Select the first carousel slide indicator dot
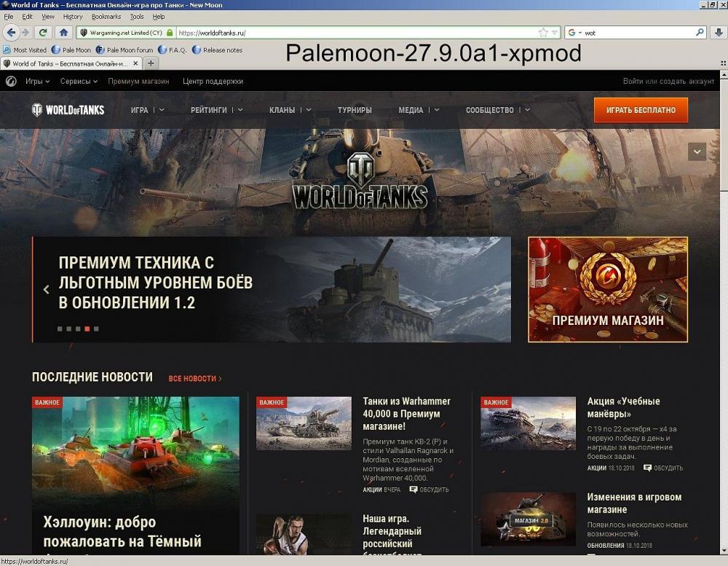 (60, 329)
